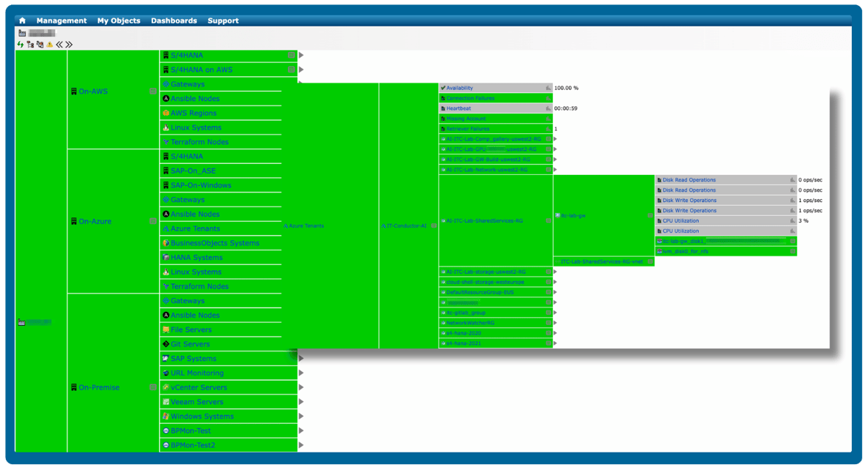868x470 pixels.
Task: Click the Home icon in the menu bar
Action: (x=22, y=20)
